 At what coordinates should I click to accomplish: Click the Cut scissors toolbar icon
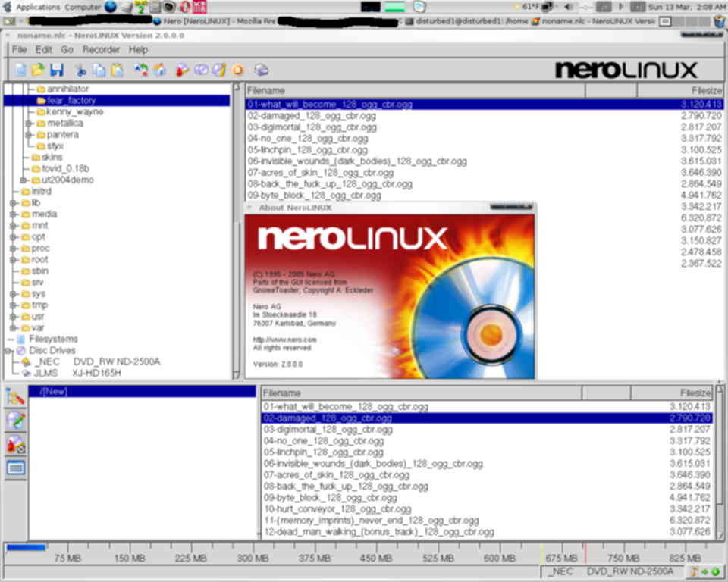[81, 70]
